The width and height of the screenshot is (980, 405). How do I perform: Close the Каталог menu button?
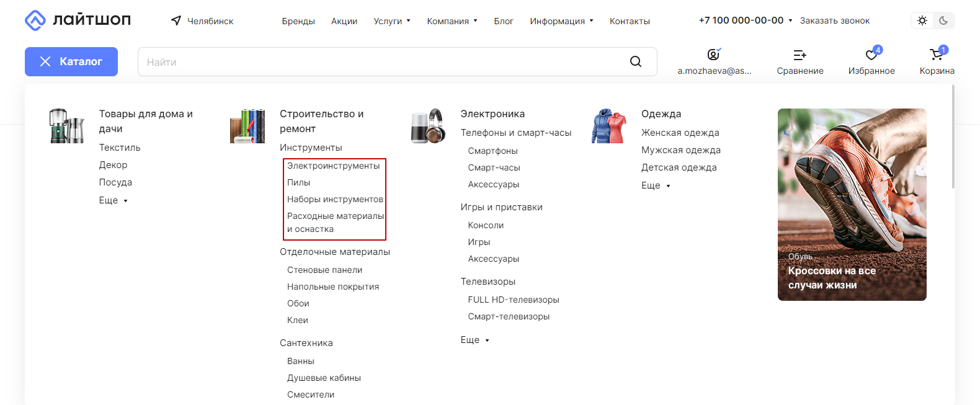pos(71,61)
